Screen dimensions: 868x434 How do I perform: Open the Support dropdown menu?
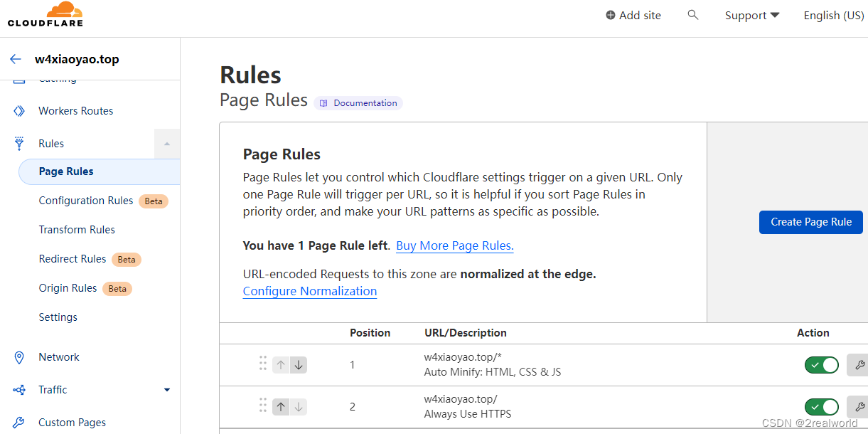751,16
